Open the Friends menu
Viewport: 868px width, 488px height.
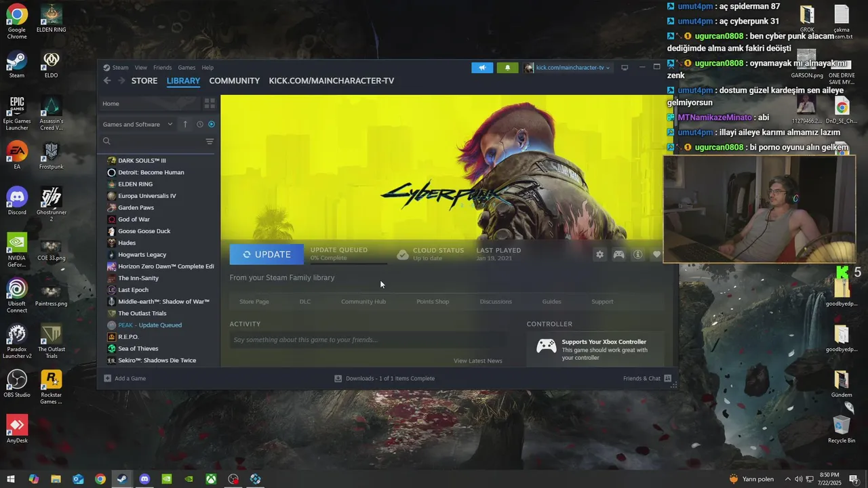pos(162,68)
